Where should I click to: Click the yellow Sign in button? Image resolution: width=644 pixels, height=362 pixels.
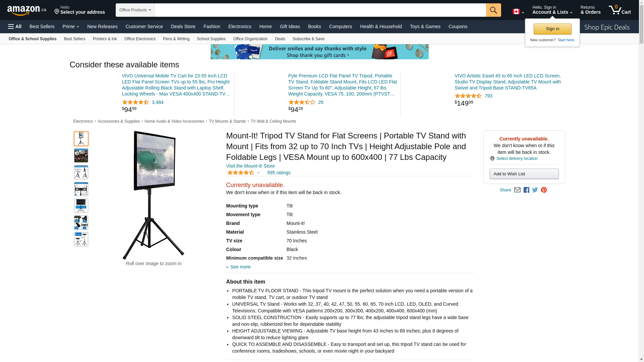[x=552, y=29]
